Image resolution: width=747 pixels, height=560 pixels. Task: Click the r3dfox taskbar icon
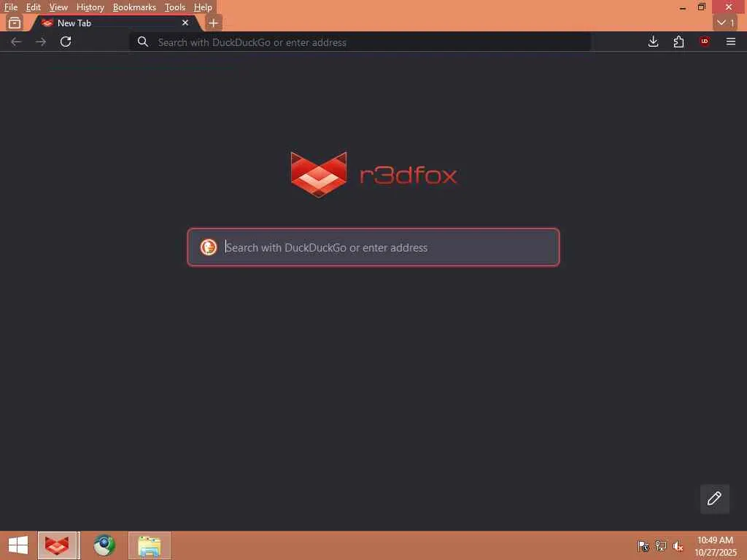(x=57, y=545)
